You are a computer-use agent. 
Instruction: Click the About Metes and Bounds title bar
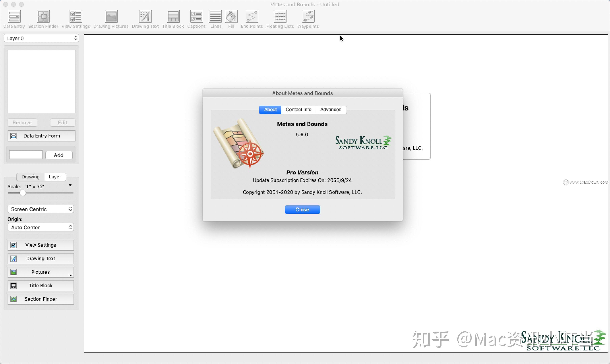303,93
